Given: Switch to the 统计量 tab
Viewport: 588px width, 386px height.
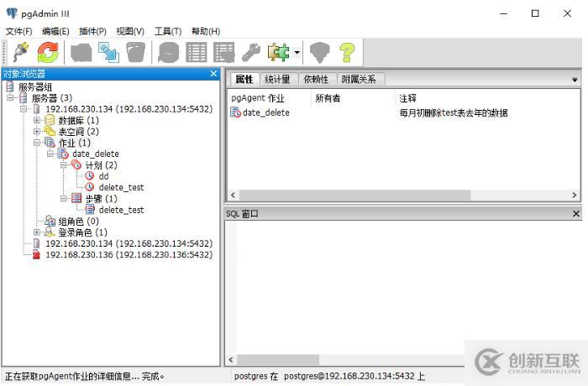Looking at the screenshot, I should point(277,79).
